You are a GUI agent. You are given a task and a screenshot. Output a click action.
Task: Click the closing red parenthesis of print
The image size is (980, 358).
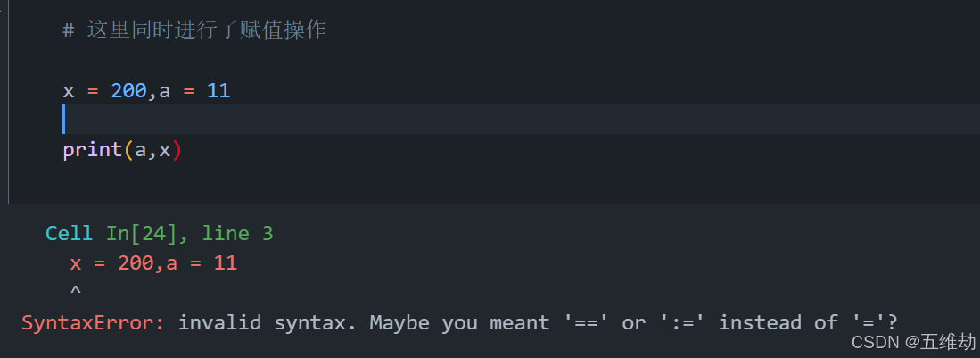click(177, 150)
